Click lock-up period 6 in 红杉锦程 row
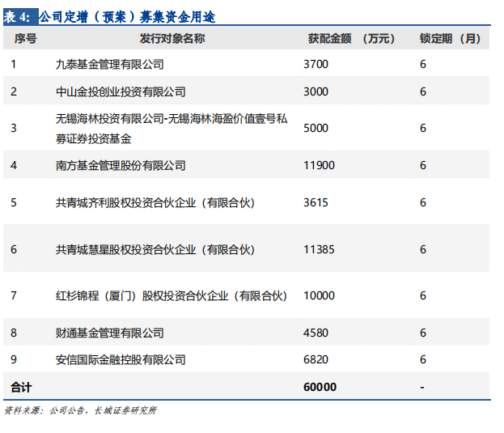This screenshot has height=433, width=504. 423,295
